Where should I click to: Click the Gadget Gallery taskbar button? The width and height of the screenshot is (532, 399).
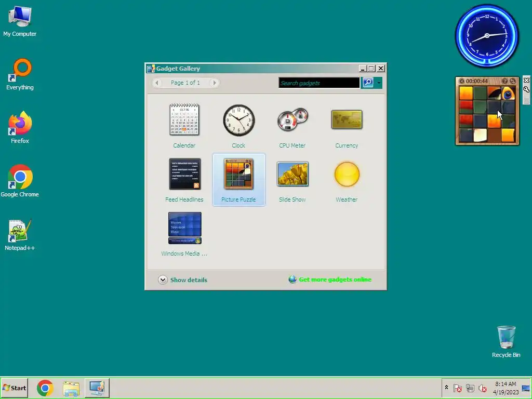point(97,388)
